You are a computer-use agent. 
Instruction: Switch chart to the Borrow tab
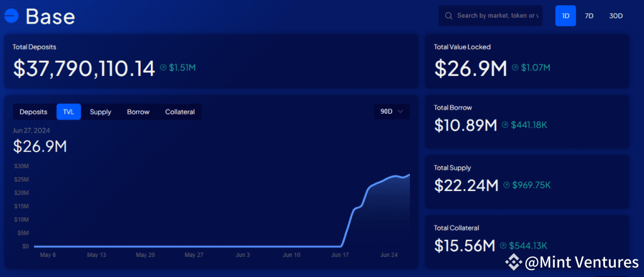point(138,112)
